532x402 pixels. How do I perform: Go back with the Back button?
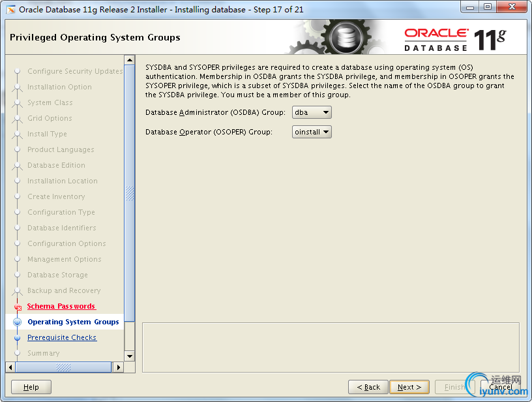[x=368, y=387]
